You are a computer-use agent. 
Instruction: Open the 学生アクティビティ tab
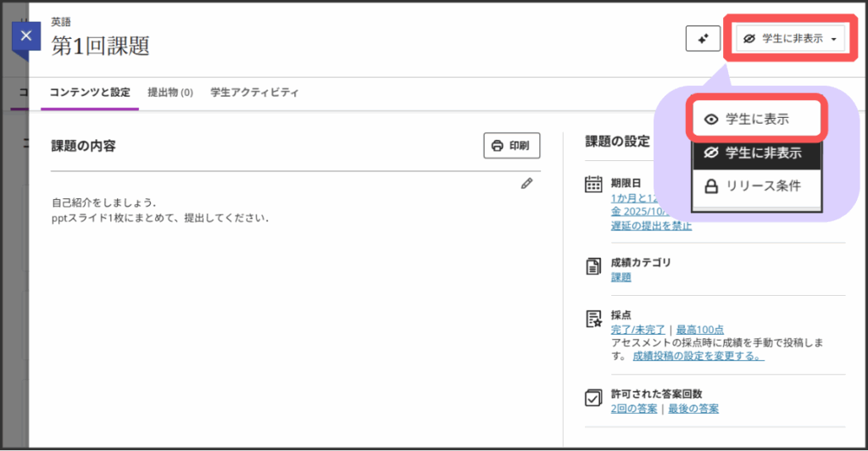254,92
